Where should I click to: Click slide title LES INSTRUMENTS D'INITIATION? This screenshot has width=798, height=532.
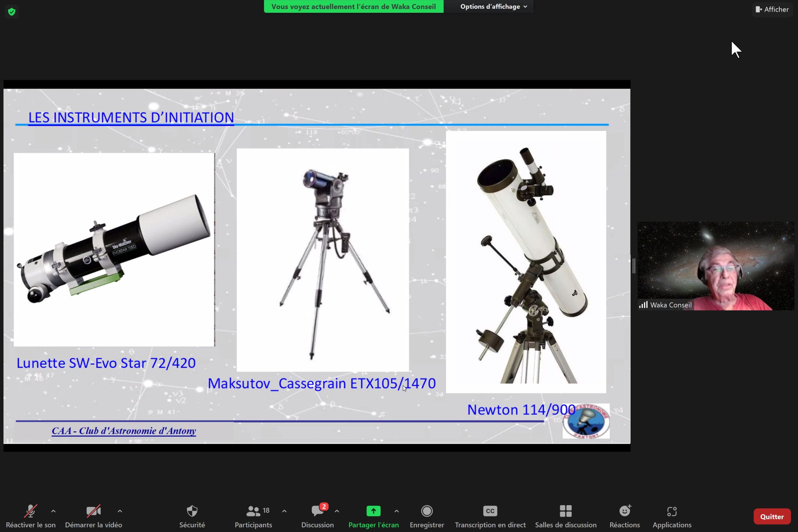click(131, 117)
